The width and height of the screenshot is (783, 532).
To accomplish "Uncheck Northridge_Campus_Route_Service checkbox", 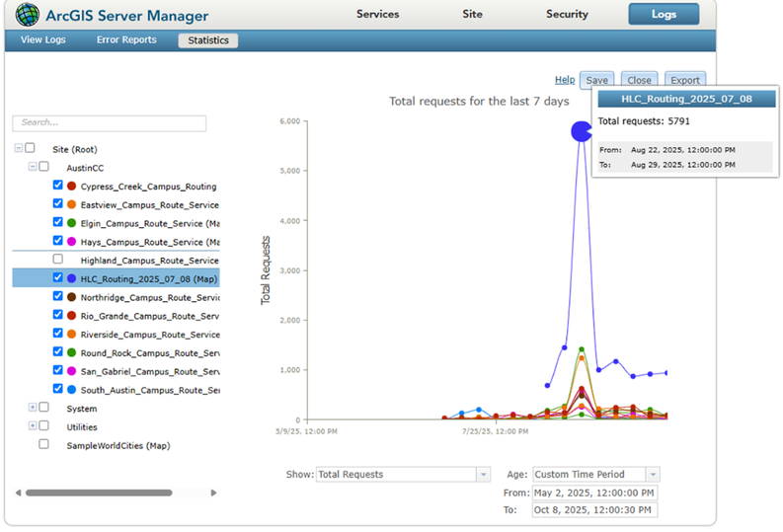I will coord(58,296).
